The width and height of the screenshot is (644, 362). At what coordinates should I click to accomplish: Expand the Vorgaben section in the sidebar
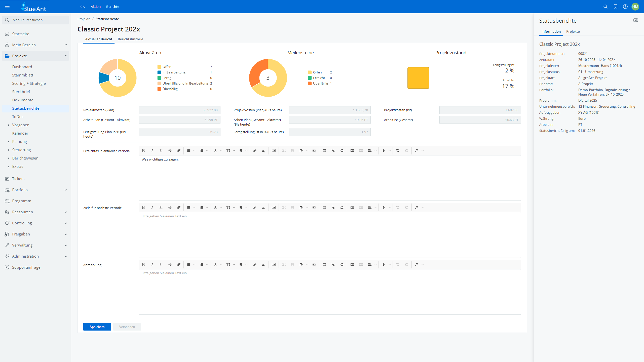click(x=21, y=125)
